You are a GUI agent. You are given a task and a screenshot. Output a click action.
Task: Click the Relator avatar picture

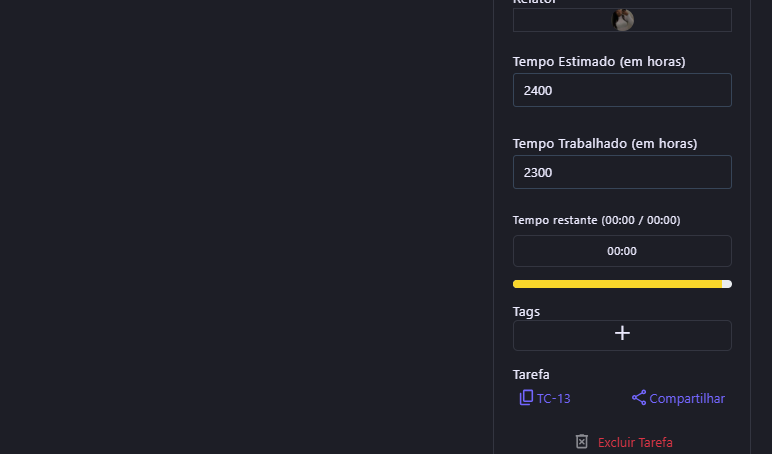pyautogui.click(x=623, y=20)
